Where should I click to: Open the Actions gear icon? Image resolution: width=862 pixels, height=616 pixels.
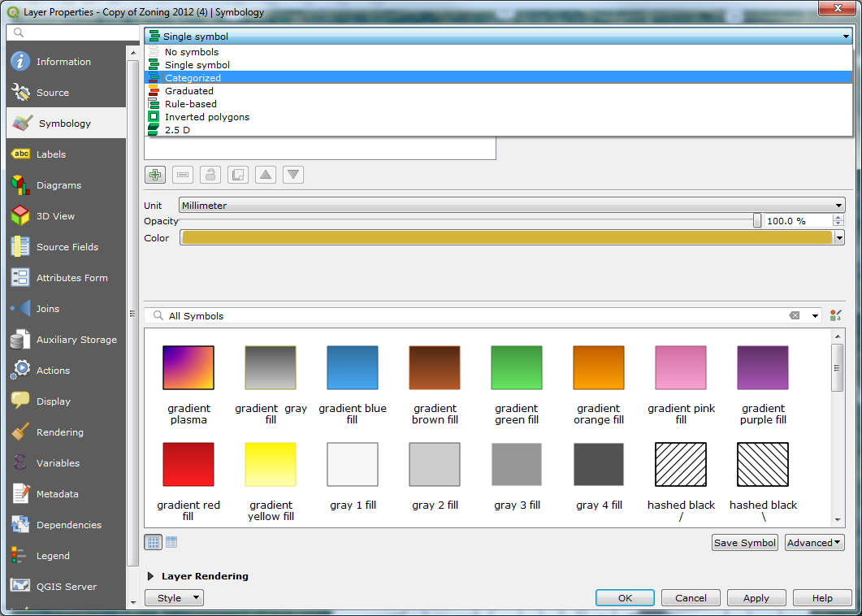(20, 370)
